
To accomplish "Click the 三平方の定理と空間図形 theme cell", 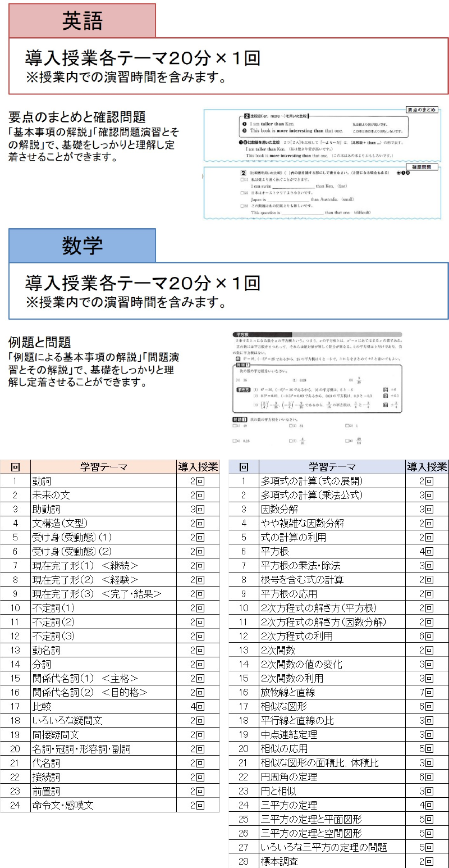I will click(332, 833).
